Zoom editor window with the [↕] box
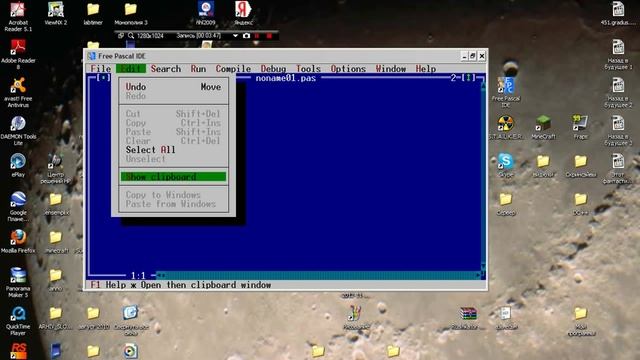 pyautogui.click(x=469, y=78)
